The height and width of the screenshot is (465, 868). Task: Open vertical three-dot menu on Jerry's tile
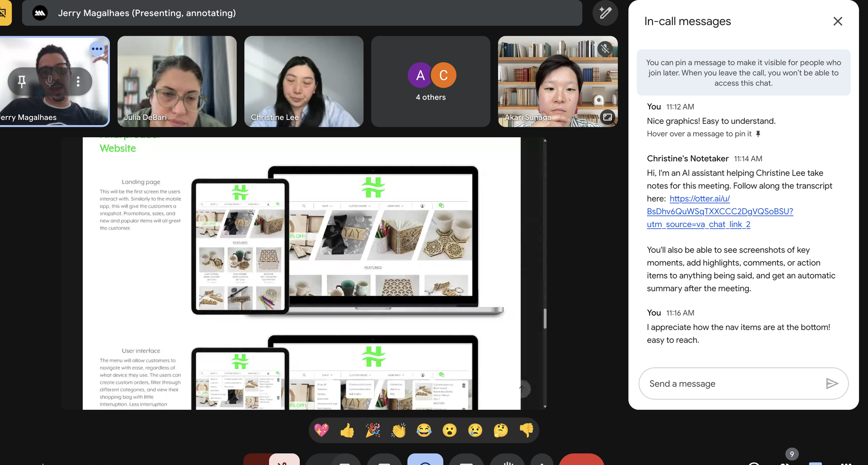tap(78, 81)
